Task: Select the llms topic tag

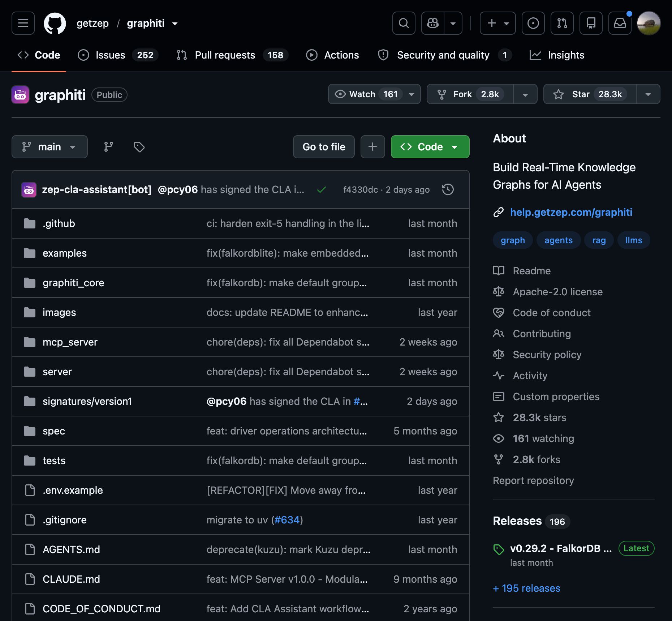Action: 634,240
